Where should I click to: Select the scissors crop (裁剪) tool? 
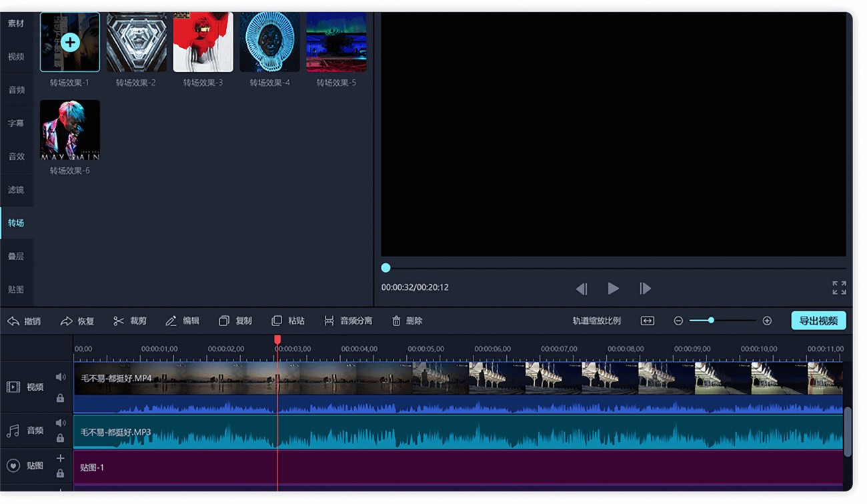tap(119, 321)
